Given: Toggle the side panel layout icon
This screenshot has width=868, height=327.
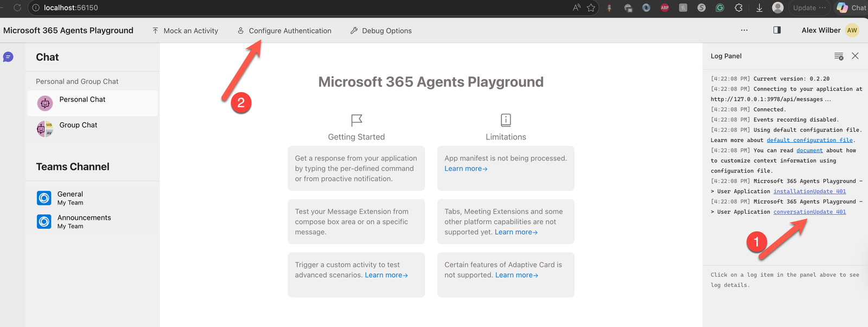Looking at the screenshot, I should point(777,30).
